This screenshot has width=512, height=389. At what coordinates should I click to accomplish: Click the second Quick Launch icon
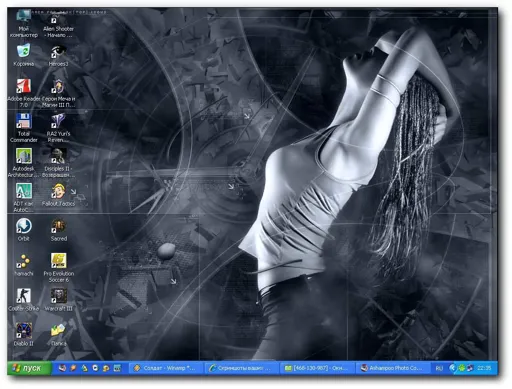pyautogui.click(x=73, y=368)
